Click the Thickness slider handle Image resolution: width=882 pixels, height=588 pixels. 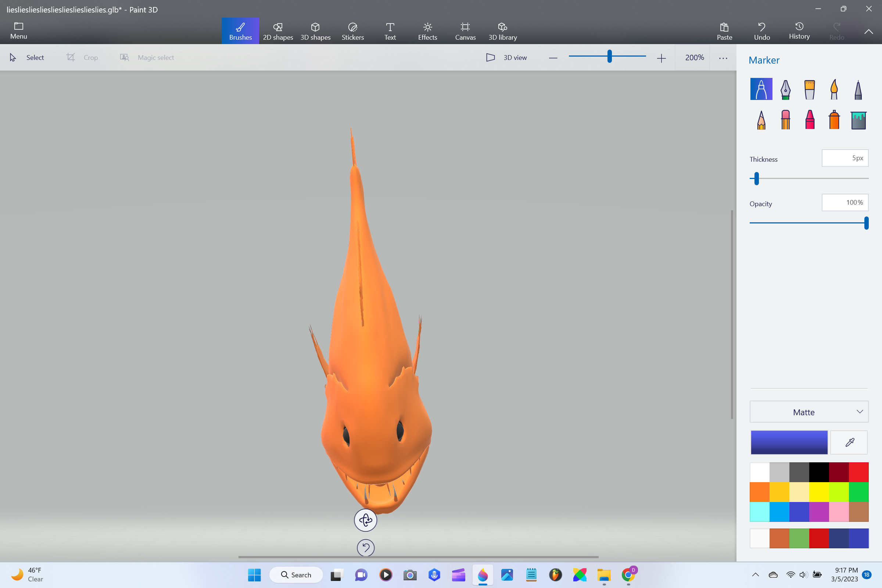click(x=756, y=179)
